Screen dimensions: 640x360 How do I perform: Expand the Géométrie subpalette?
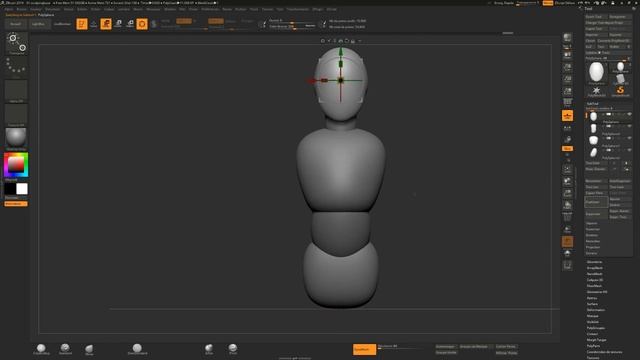point(594,262)
